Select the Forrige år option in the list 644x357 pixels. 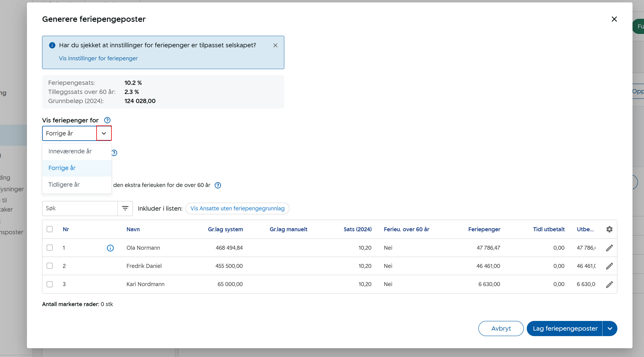pyautogui.click(x=62, y=168)
